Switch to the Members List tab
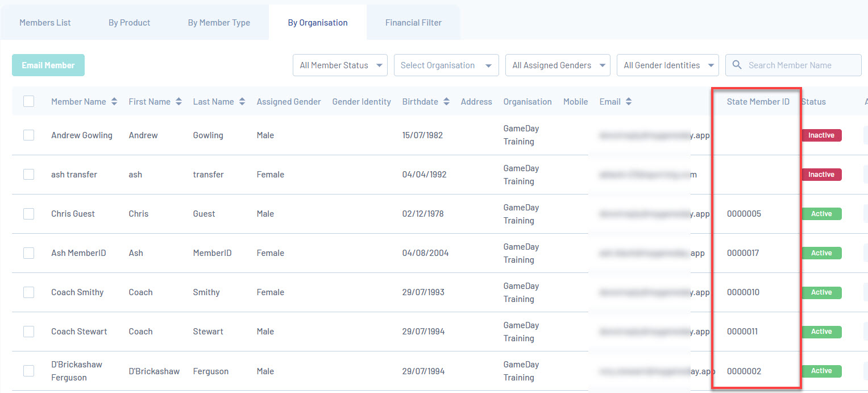The image size is (868, 393). click(x=45, y=23)
